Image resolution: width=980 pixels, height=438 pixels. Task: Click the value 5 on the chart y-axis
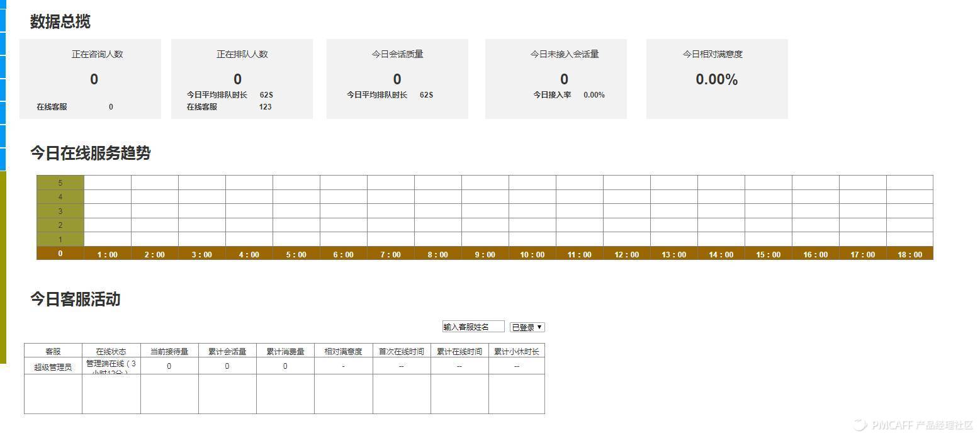(60, 182)
